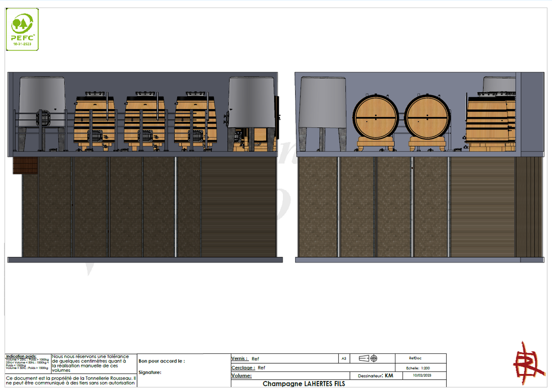This screenshot has width=552, height=392.
Task: Select the right elevation view with round barrels
Action: coord(420,167)
